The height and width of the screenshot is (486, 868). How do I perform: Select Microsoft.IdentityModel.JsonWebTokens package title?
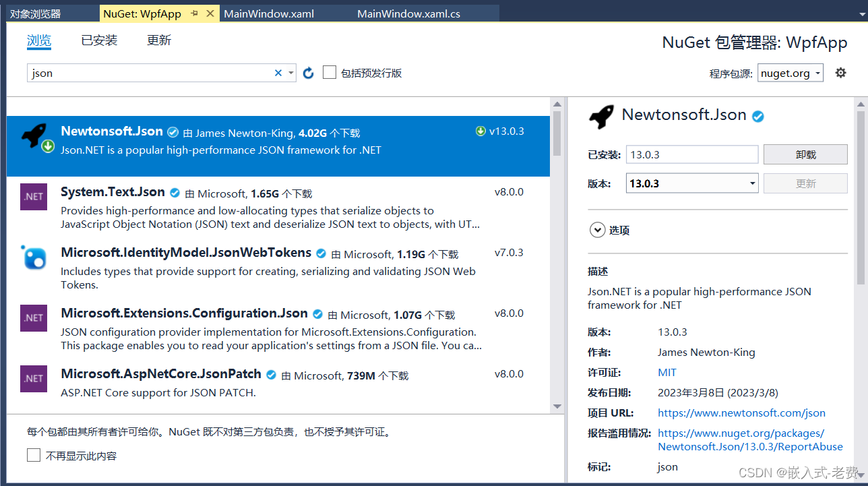[186, 253]
